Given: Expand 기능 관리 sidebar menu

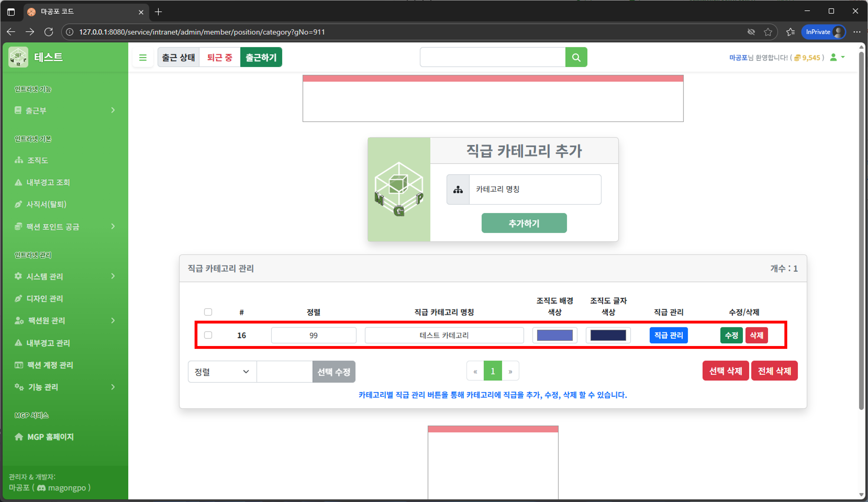Looking at the screenshot, I should 43,387.
